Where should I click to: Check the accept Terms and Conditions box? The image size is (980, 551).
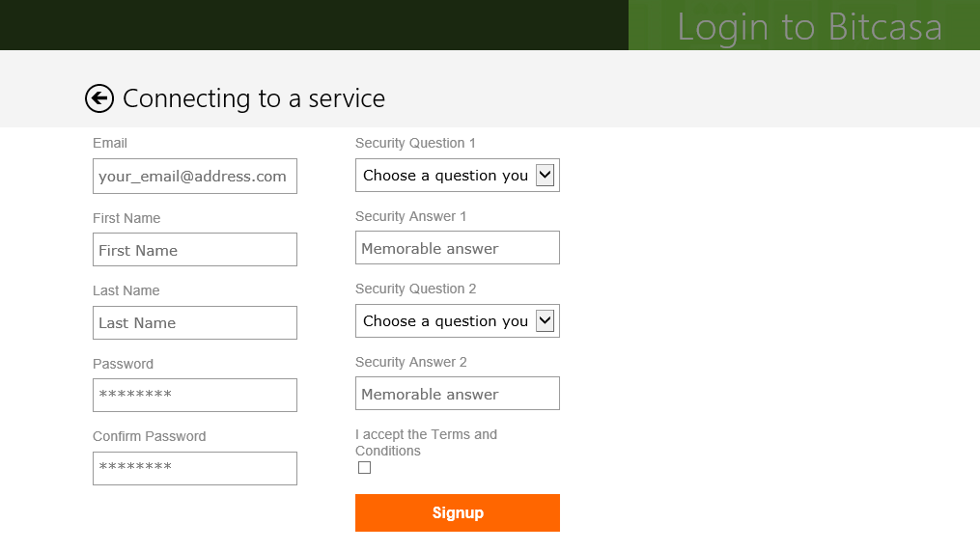364,468
